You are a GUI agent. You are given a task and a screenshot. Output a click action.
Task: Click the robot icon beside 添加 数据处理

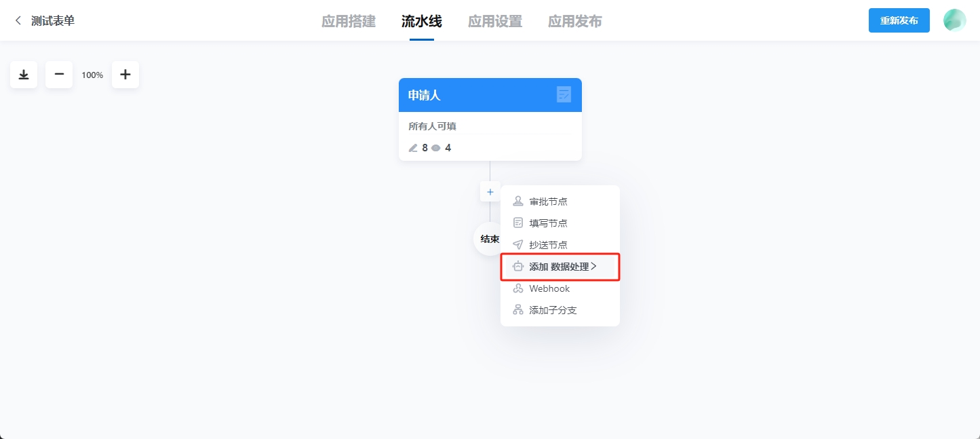coord(517,266)
